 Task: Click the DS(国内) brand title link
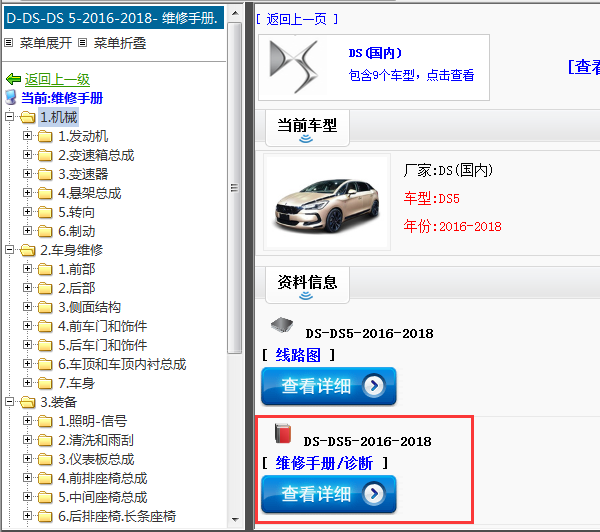click(x=375, y=53)
